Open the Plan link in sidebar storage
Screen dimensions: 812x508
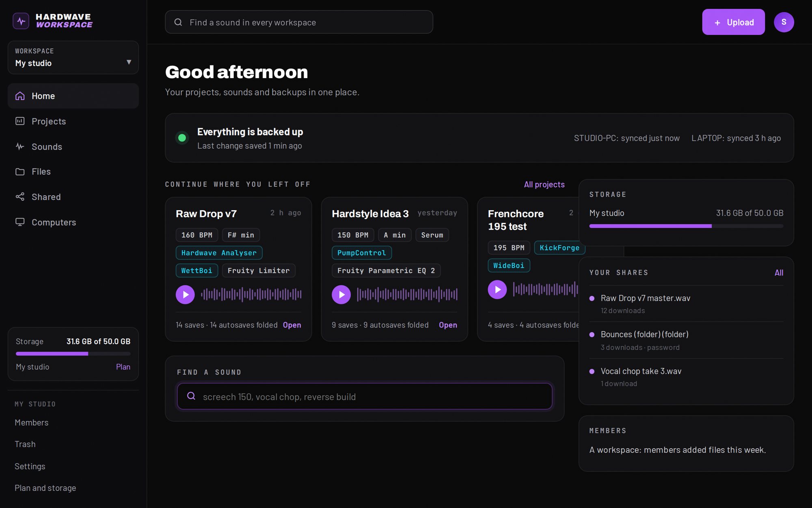tap(123, 367)
